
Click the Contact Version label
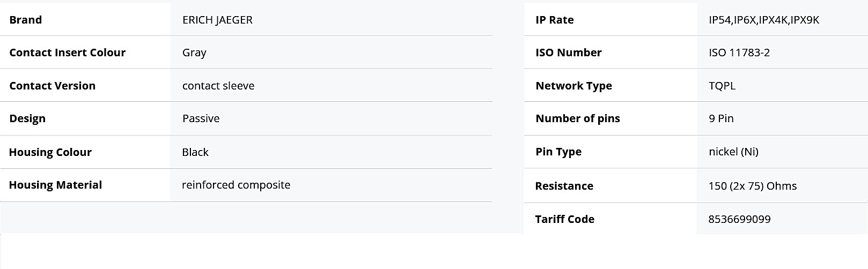[x=52, y=86]
